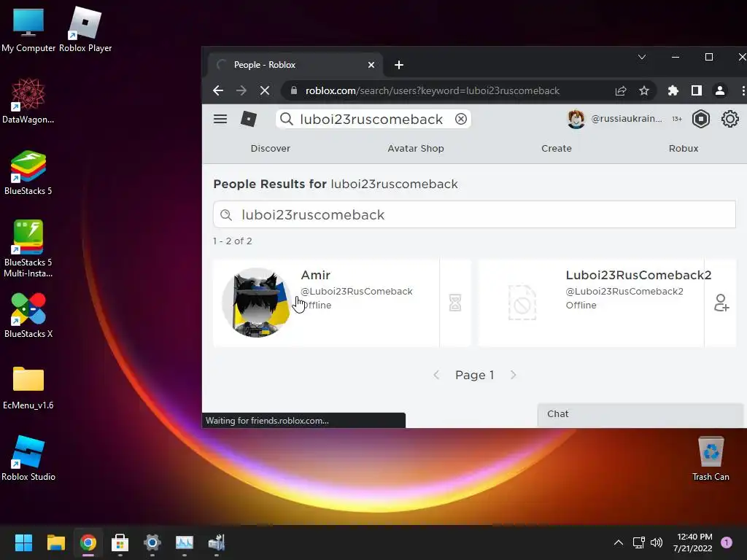
Task: Stop loading the page in Chrome
Action: point(265,90)
